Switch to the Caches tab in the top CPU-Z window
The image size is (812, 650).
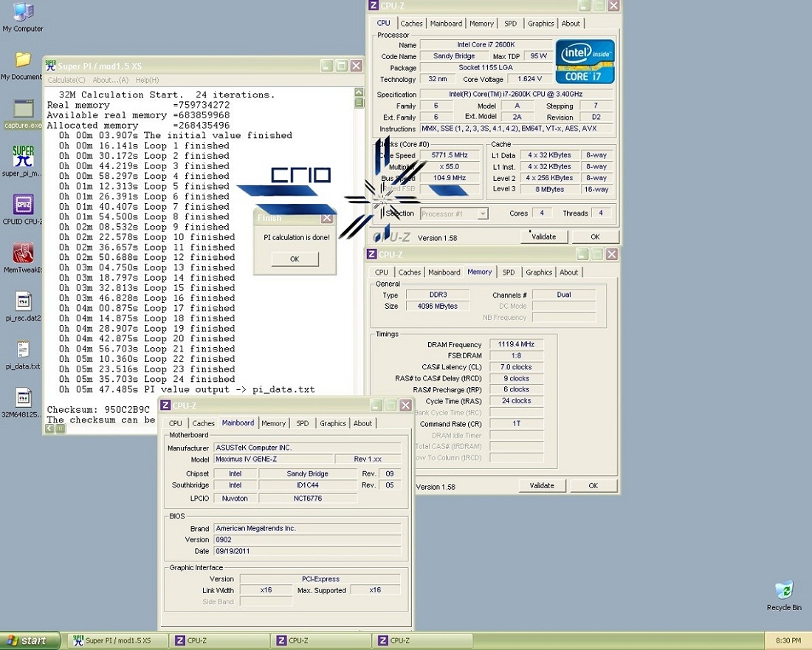click(411, 24)
